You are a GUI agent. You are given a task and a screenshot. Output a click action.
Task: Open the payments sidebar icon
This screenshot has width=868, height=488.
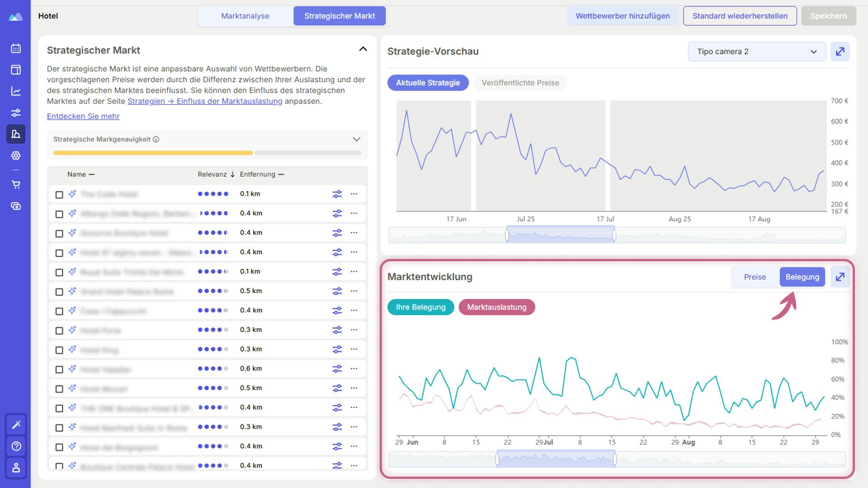(16, 206)
